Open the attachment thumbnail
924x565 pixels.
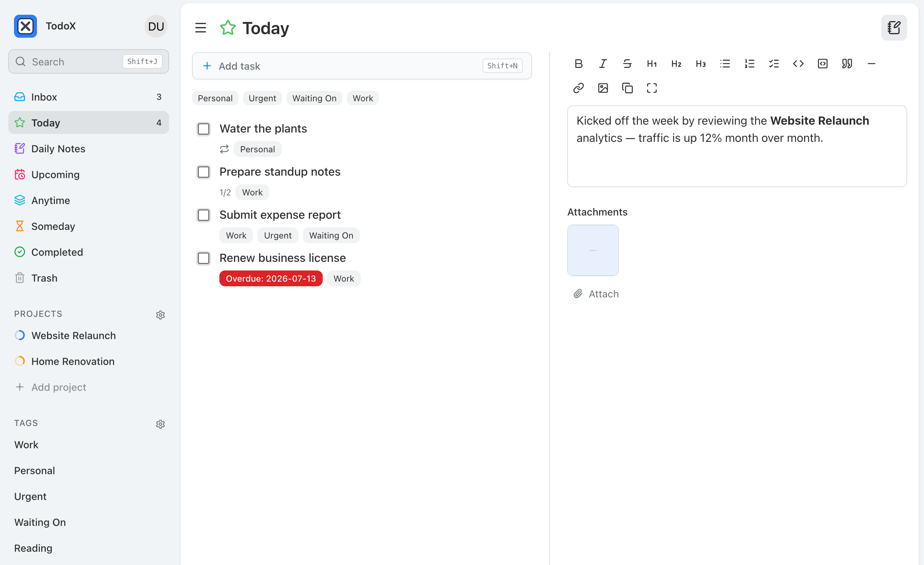(593, 250)
